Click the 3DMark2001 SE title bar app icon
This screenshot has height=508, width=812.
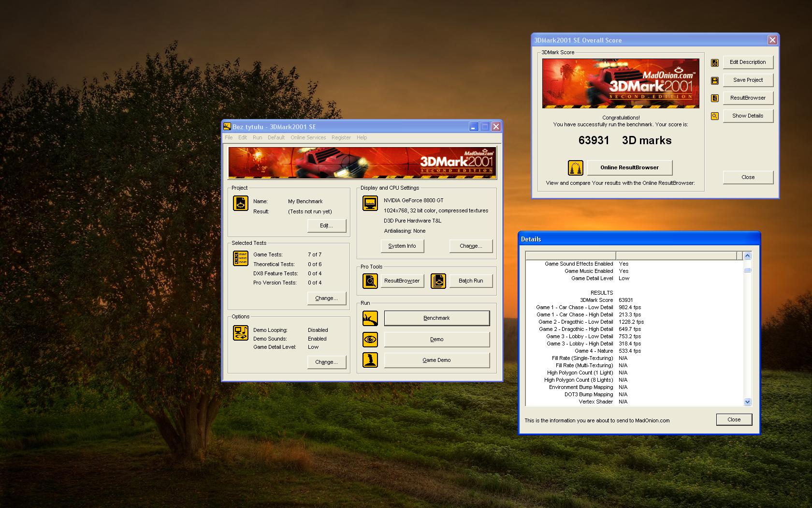[227, 127]
